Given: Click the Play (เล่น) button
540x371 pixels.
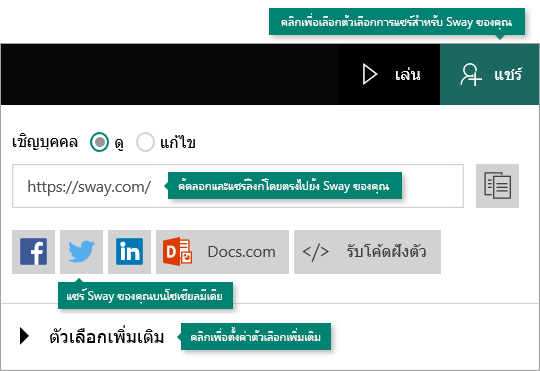Looking at the screenshot, I should (390, 74).
